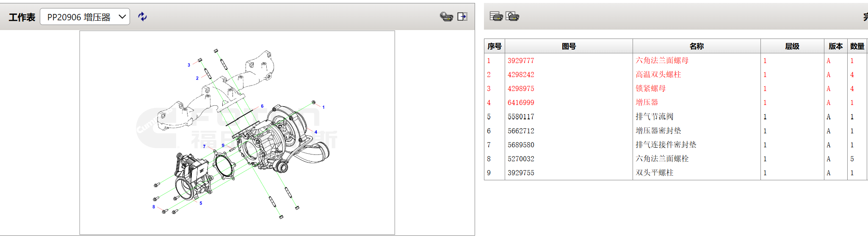Click the panel expand arrow icon
This screenshot has width=868, height=237.
[x=462, y=17]
